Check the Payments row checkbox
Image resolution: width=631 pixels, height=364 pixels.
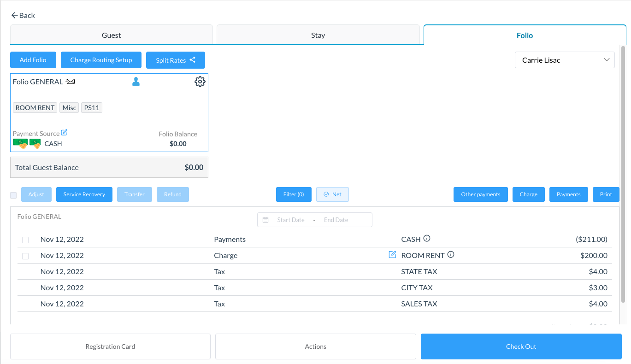click(25, 240)
